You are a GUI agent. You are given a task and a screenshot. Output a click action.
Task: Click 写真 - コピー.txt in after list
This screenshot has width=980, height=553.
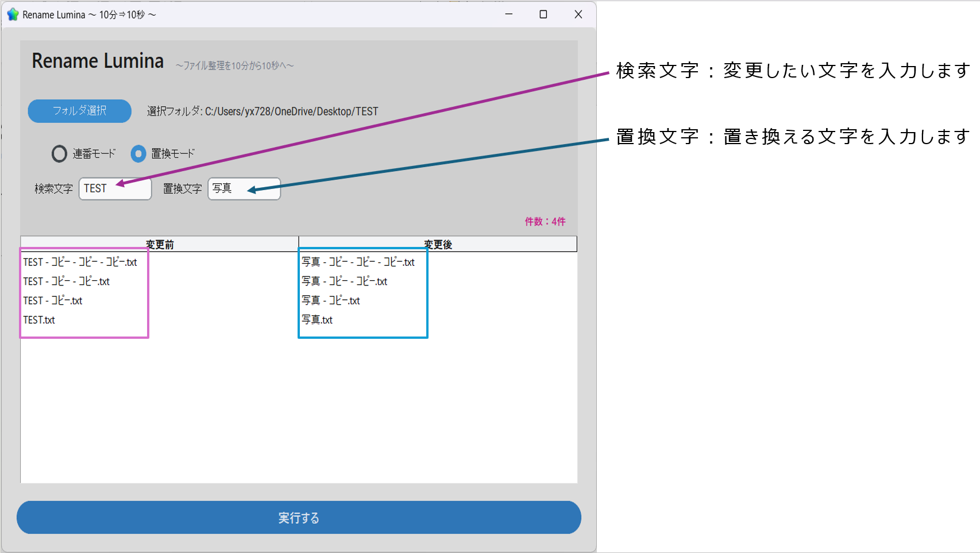[x=331, y=300]
